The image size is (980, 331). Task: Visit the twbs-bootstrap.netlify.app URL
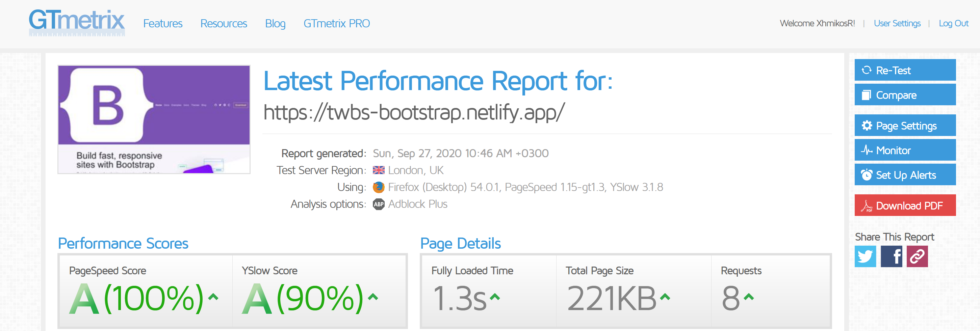click(x=414, y=111)
